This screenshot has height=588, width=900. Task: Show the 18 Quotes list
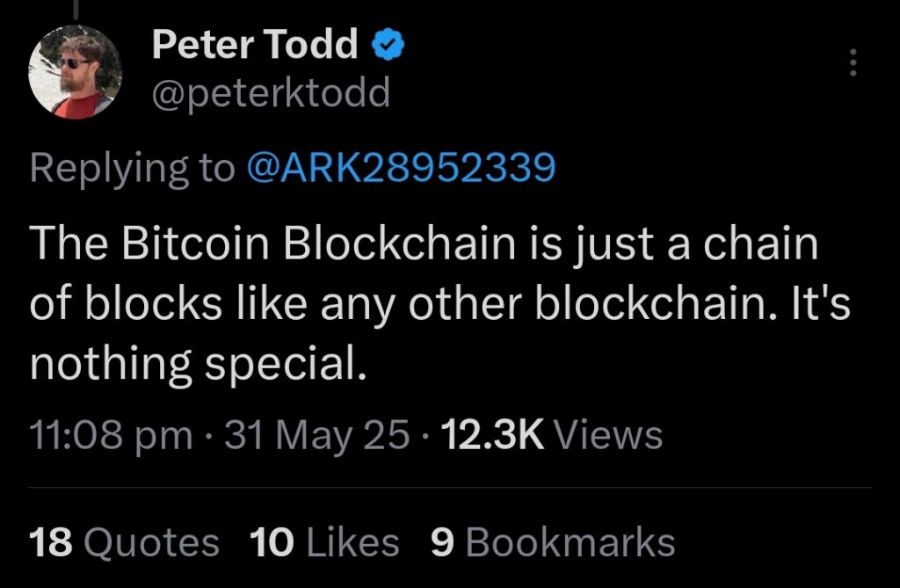click(x=124, y=542)
